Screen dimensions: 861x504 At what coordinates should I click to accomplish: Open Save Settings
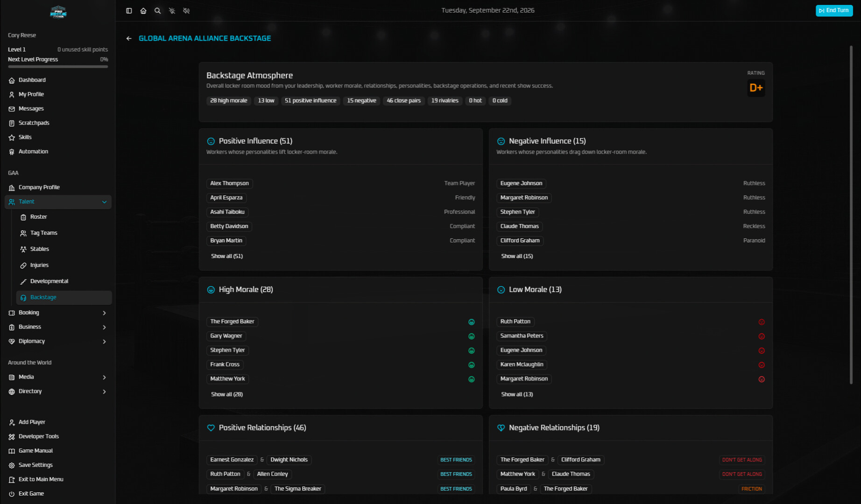coord(58,465)
